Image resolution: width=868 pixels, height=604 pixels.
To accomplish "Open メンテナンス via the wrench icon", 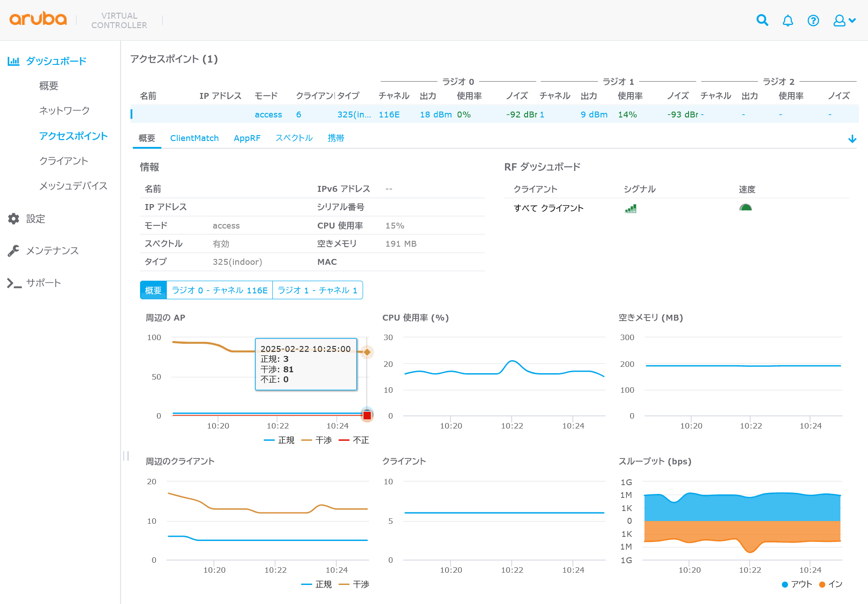I will click(x=14, y=250).
